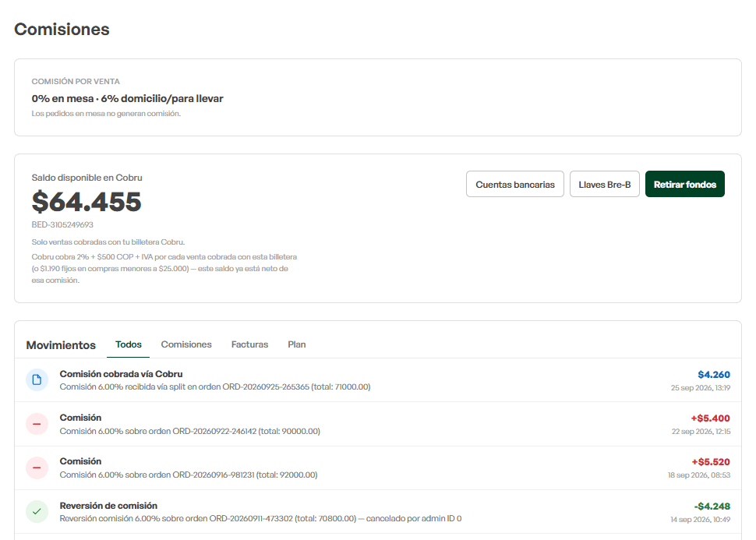Click the wallet ID BED-3105249693
756x540 pixels.
pyautogui.click(x=62, y=224)
